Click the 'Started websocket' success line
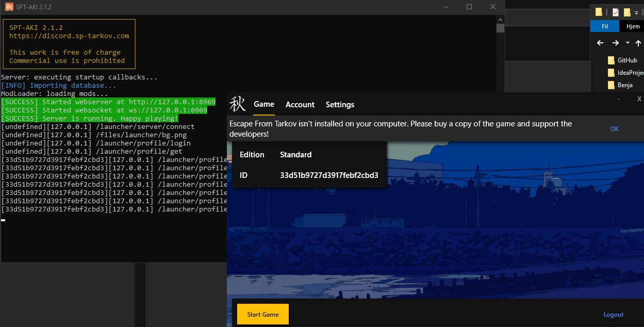 tap(104, 110)
